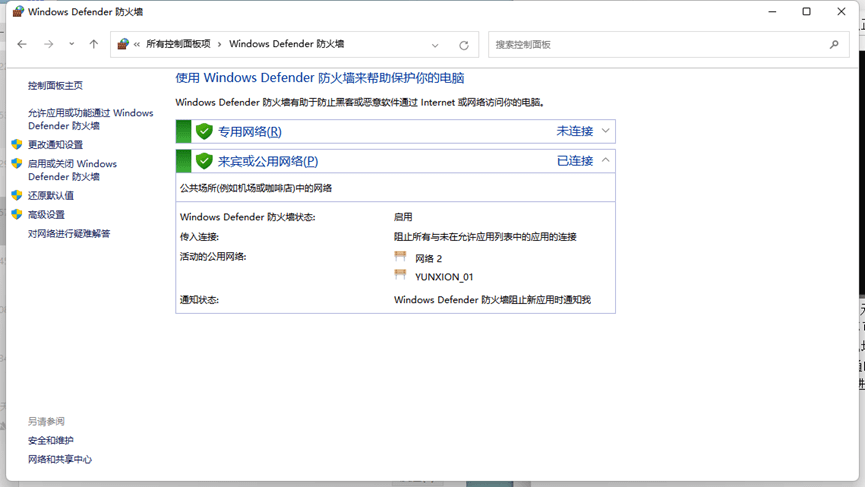The image size is (865, 487).
Task: Click network icon beside YUNXION_01
Action: tap(401, 275)
